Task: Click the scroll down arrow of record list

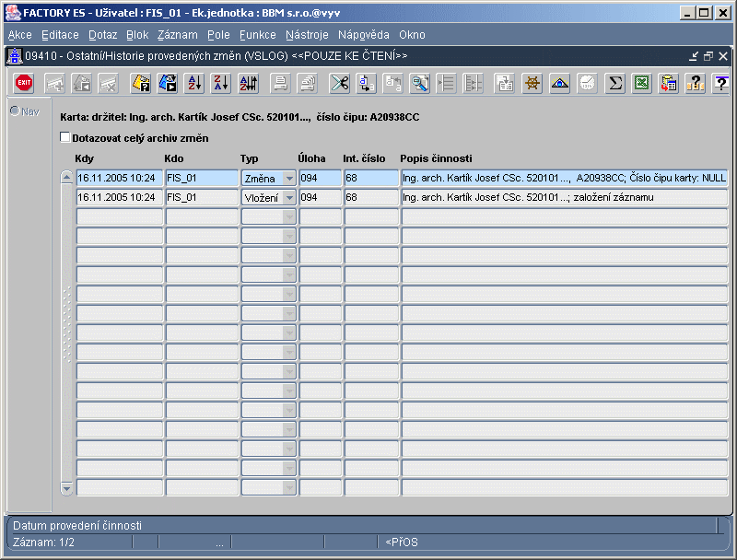Action: tap(66, 488)
